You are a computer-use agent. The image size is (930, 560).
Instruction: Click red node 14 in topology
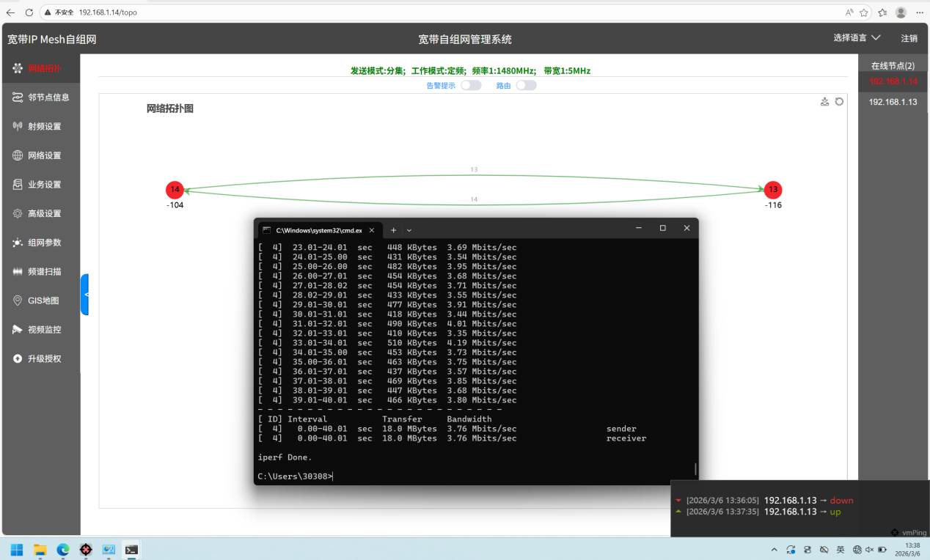175,190
